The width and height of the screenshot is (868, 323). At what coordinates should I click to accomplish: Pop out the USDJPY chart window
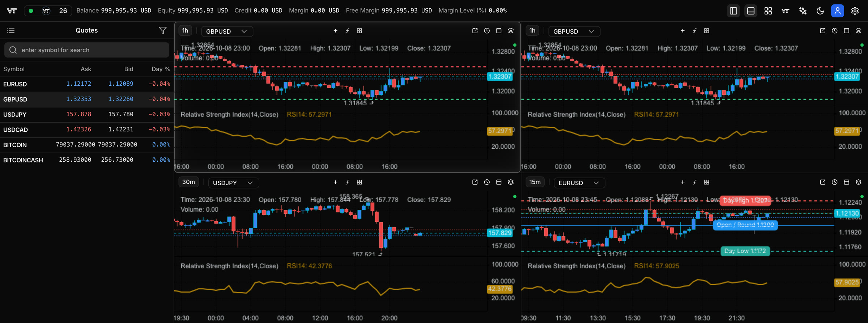point(475,182)
